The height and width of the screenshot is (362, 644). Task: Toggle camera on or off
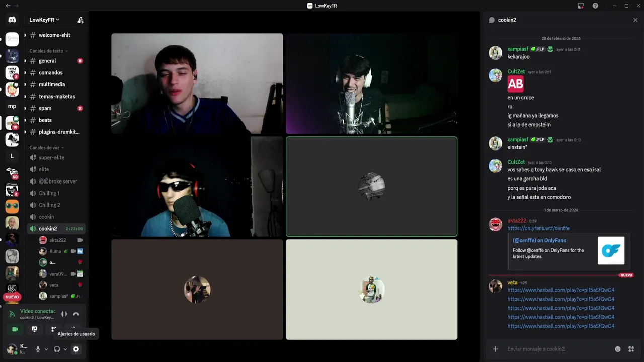(x=15, y=329)
